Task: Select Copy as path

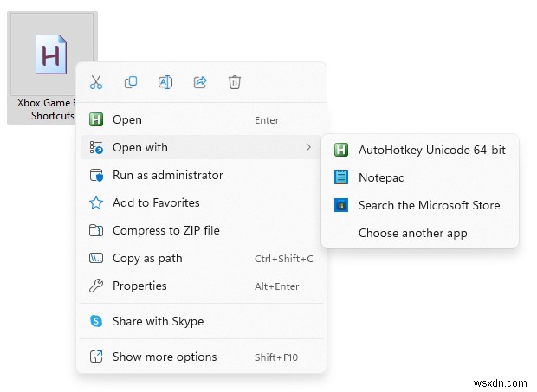Action: click(201, 258)
